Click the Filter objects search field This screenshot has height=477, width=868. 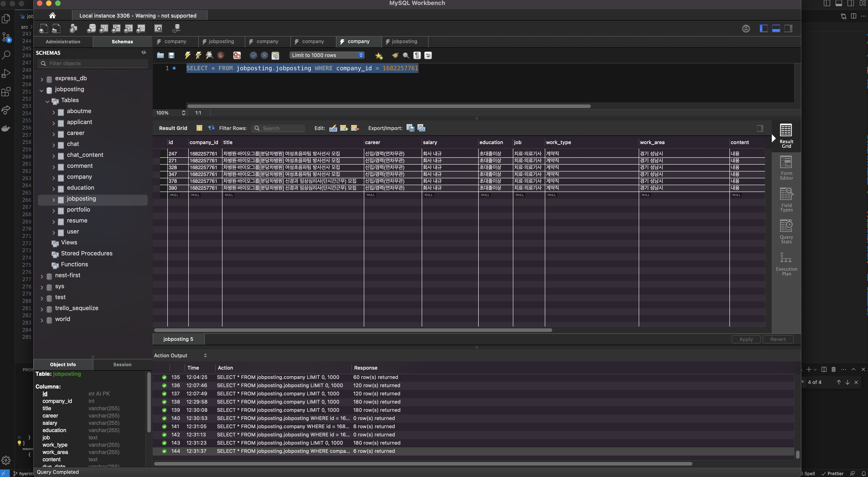coord(93,63)
